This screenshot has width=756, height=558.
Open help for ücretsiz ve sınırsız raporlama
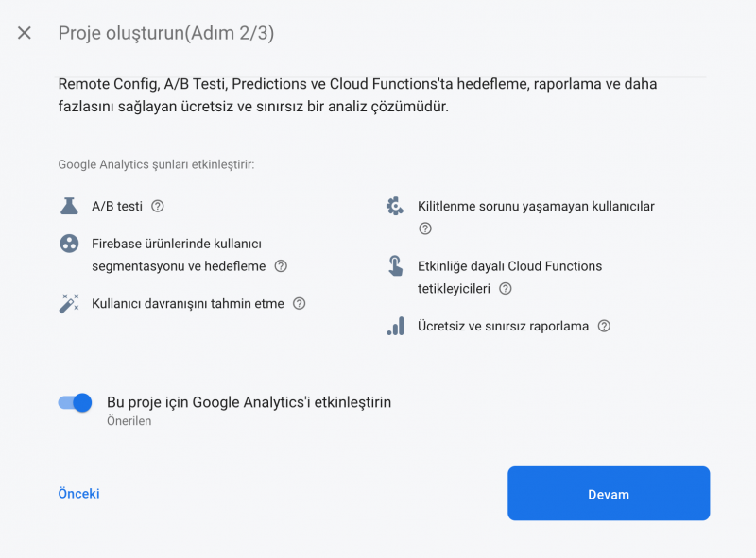point(602,326)
